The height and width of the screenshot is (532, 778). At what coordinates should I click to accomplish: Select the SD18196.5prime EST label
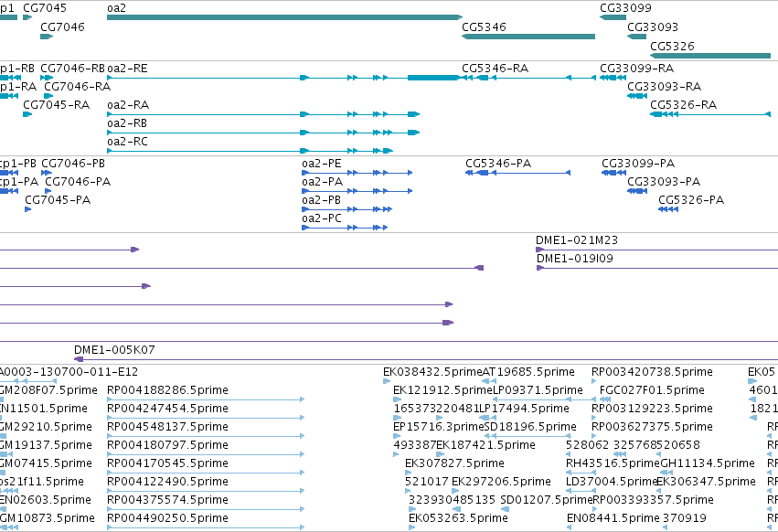(530, 427)
